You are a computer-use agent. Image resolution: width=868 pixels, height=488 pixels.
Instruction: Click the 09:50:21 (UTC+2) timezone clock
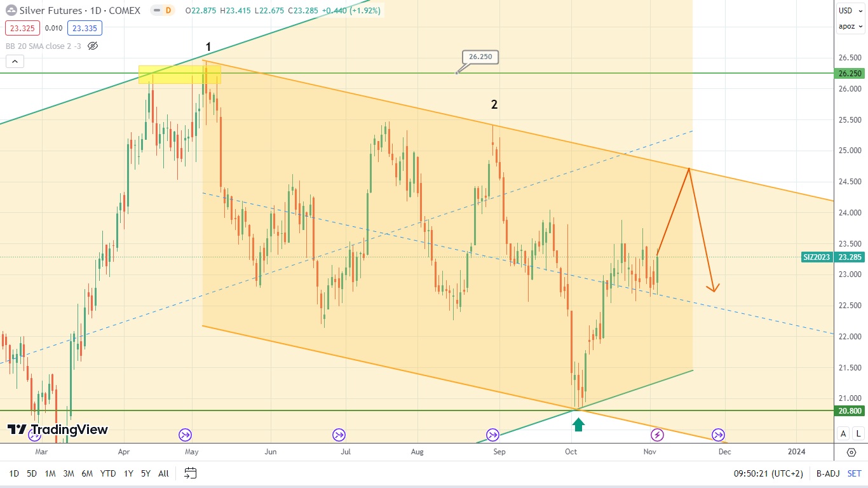pyautogui.click(x=768, y=473)
